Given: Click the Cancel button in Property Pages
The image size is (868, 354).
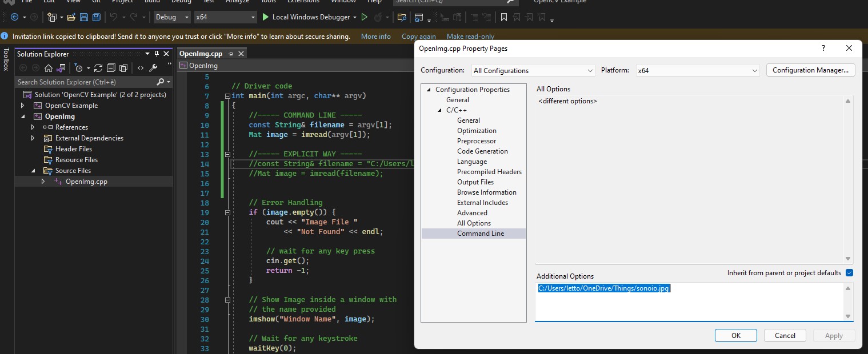Looking at the screenshot, I should tap(785, 336).
